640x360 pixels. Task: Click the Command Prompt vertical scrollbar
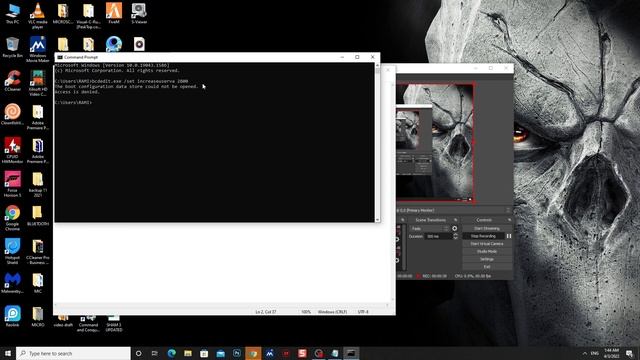(x=377, y=142)
